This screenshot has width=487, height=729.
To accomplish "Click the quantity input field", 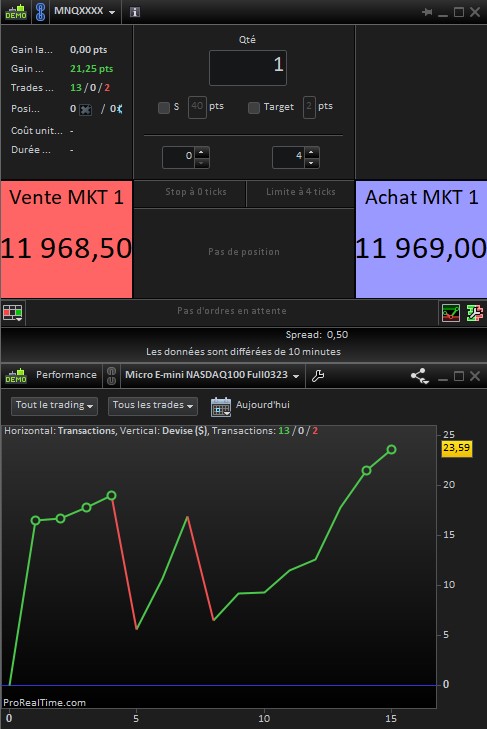I will coord(248,68).
